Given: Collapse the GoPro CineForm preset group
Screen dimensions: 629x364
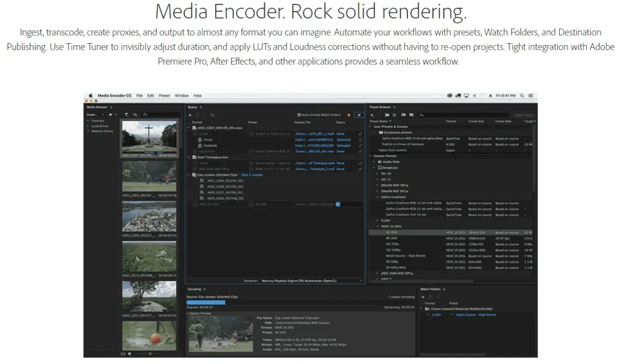Looking at the screenshot, I should [378, 197].
